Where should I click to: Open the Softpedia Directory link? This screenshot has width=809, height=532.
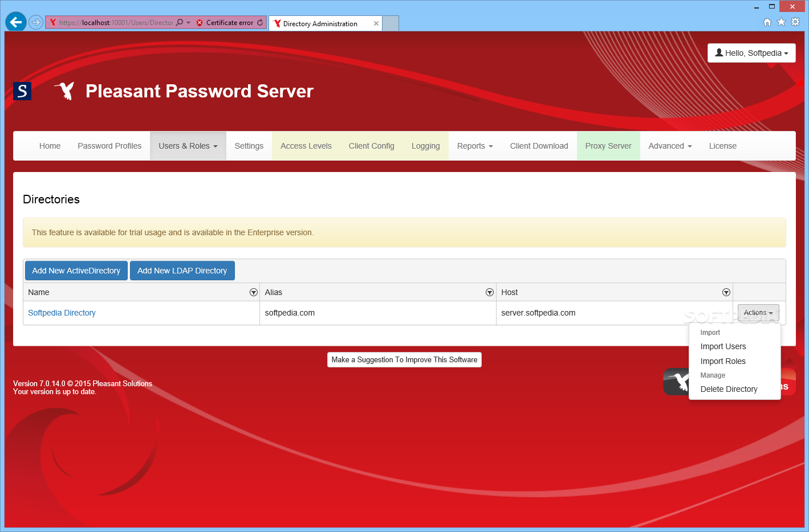tap(62, 313)
